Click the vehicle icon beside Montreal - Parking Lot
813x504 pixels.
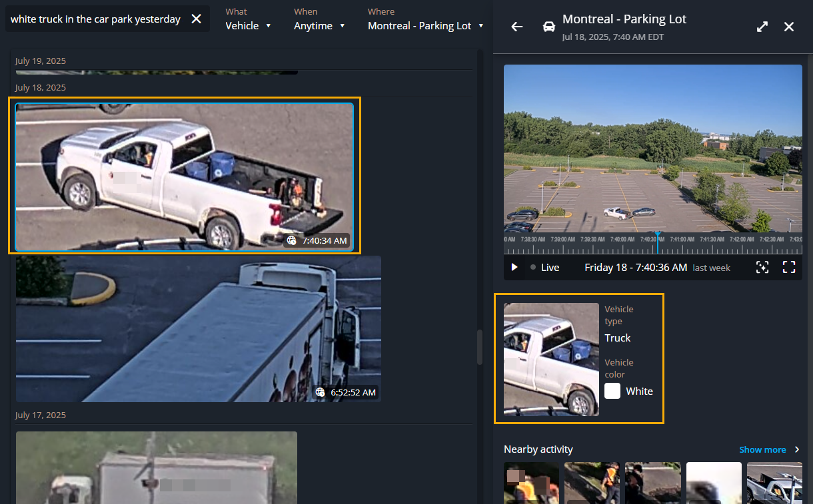pos(548,26)
